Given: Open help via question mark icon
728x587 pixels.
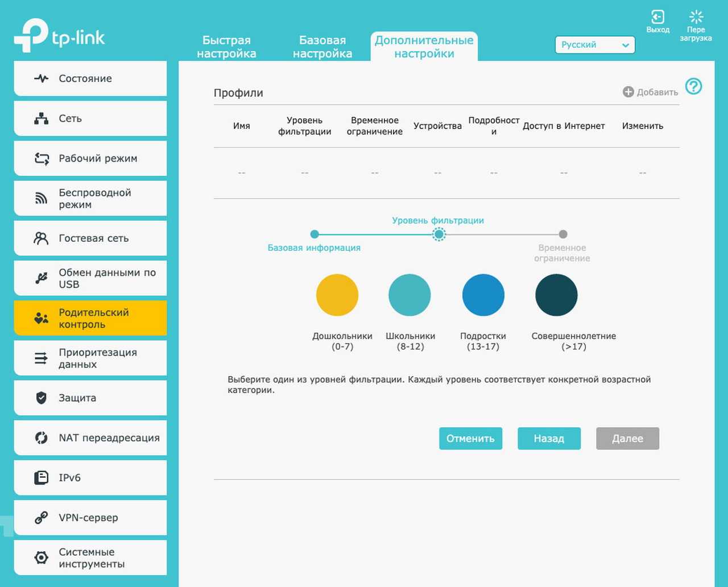Looking at the screenshot, I should [x=693, y=87].
